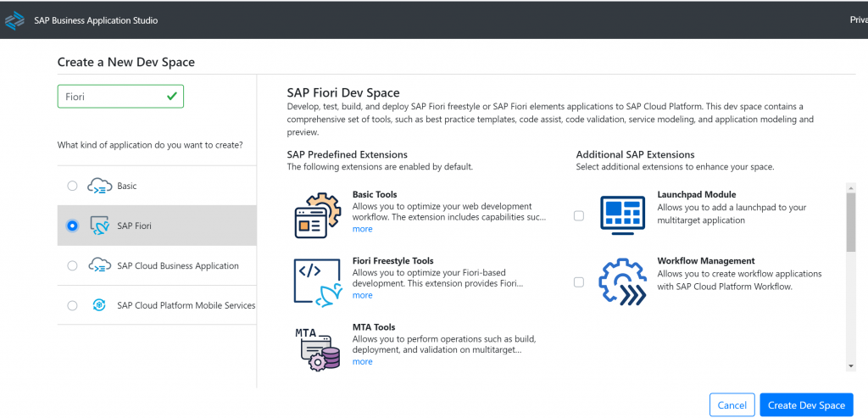The image size is (868, 418).
Task: Click the Additional SAP Extensions heading
Action: point(635,154)
